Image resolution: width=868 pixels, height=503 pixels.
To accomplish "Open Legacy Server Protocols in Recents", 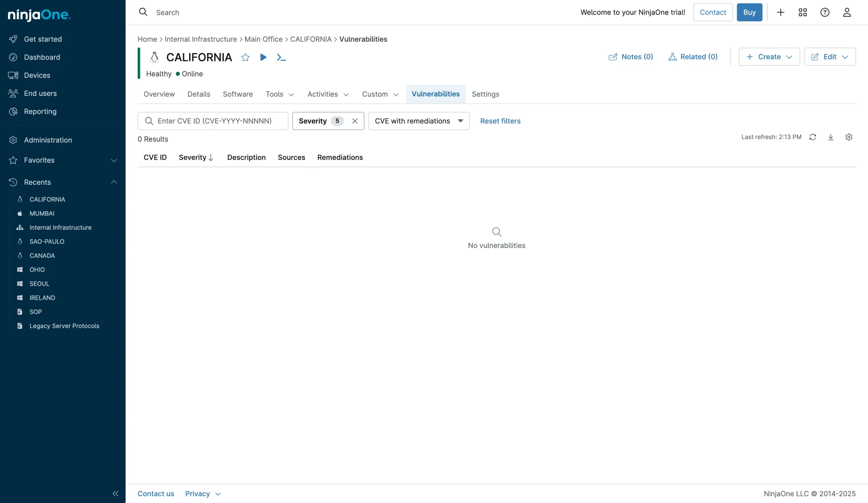I will [64, 326].
